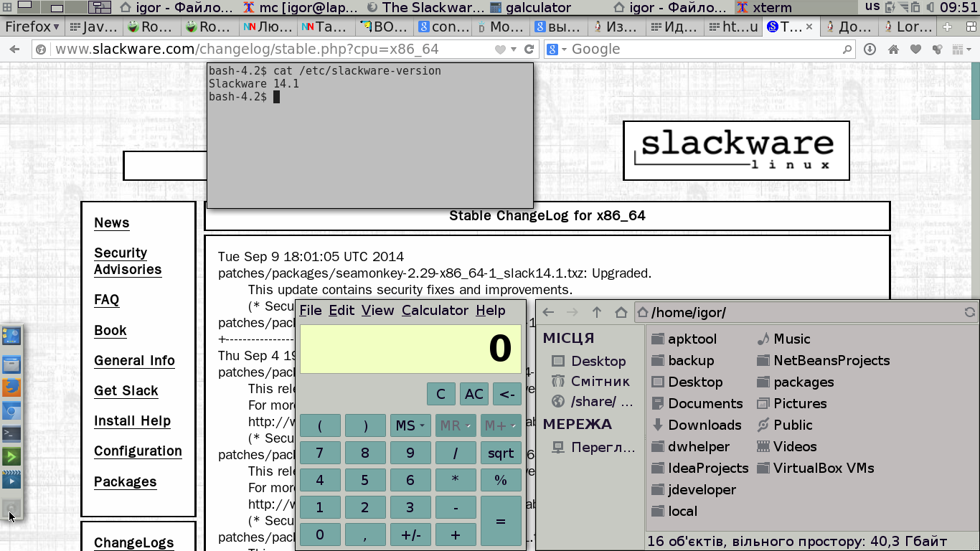Image resolution: width=980 pixels, height=551 pixels.
Task: Open the Videos folder
Action: point(786,446)
